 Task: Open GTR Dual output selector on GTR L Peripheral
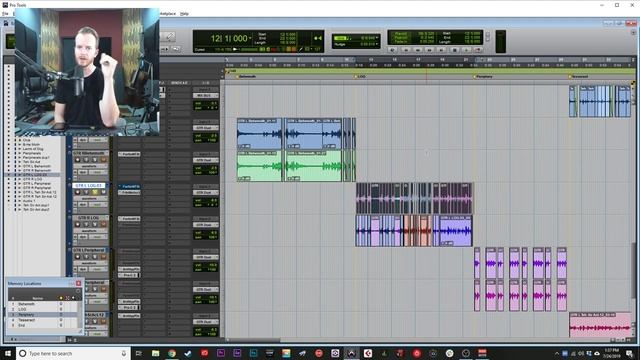pyautogui.click(x=206, y=257)
